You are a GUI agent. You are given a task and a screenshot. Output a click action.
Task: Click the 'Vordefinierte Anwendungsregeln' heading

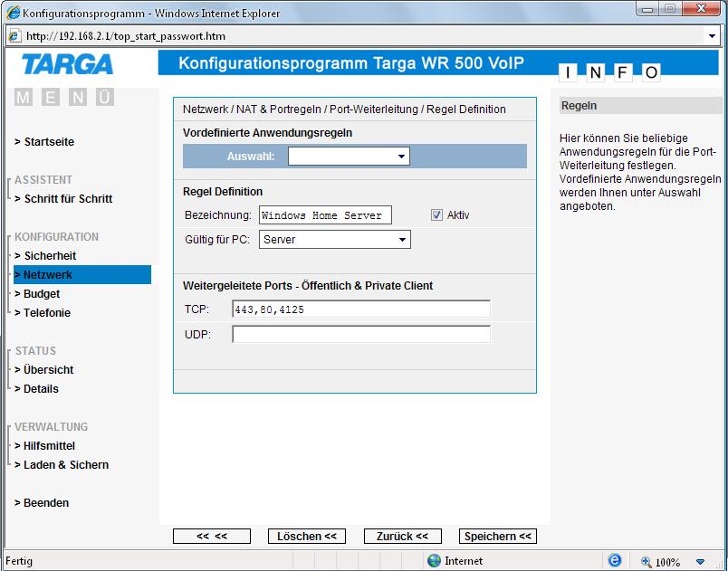point(267,133)
